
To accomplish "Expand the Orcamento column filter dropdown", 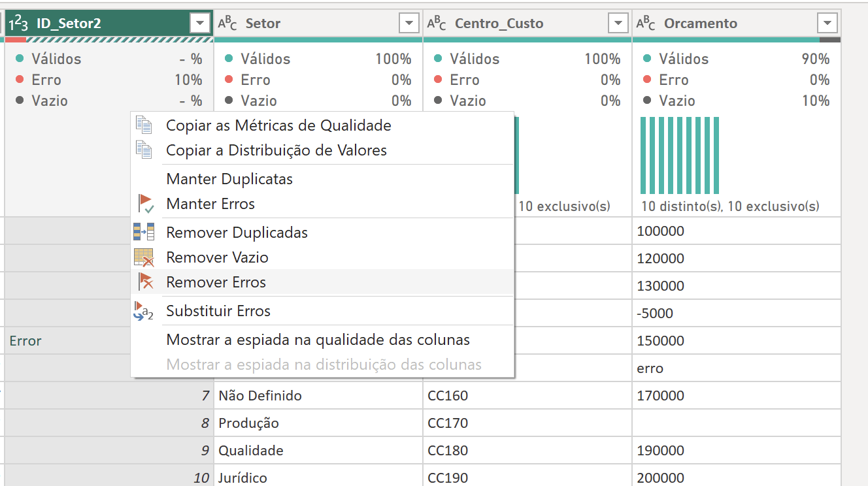I will (x=827, y=24).
